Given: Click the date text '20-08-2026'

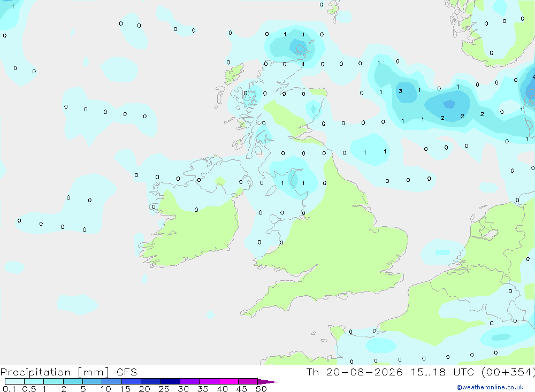Looking at the screenshot, I should pos(364,372).
